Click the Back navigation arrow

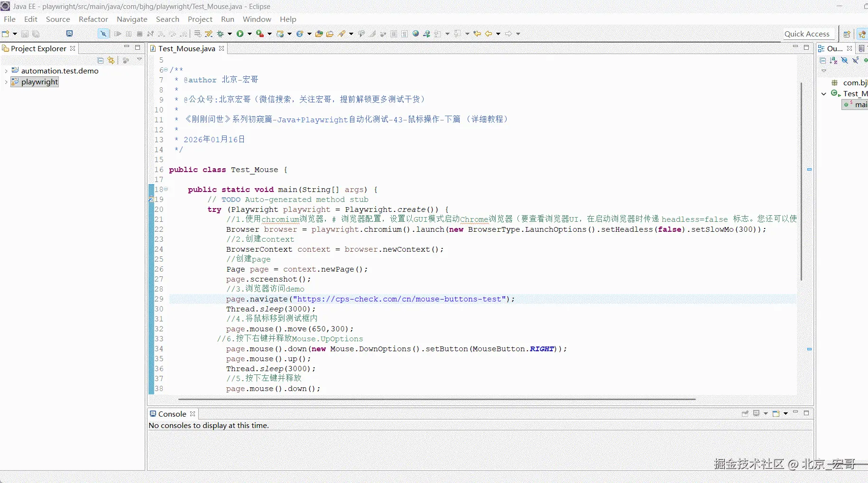pos(489,34)
